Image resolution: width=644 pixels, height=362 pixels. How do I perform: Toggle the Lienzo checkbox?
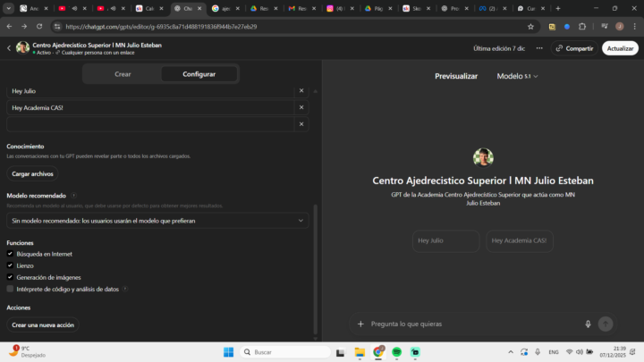(x=10, y=265)
